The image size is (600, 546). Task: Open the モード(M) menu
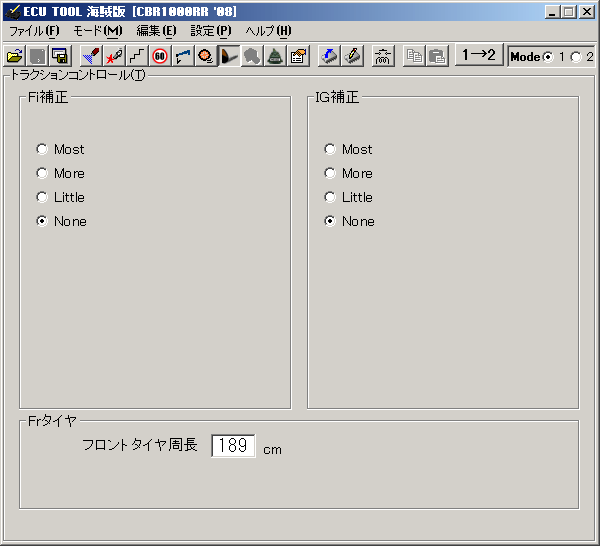click(x=98, y=31)
